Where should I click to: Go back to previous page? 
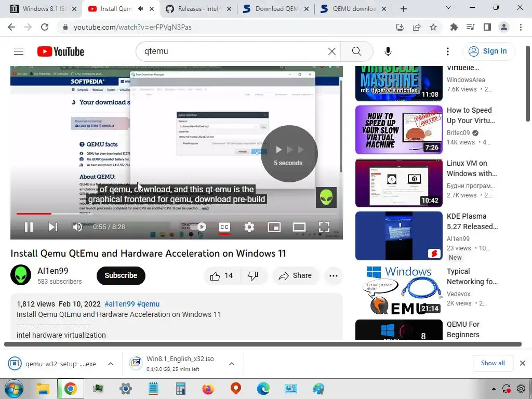[11, 27]
